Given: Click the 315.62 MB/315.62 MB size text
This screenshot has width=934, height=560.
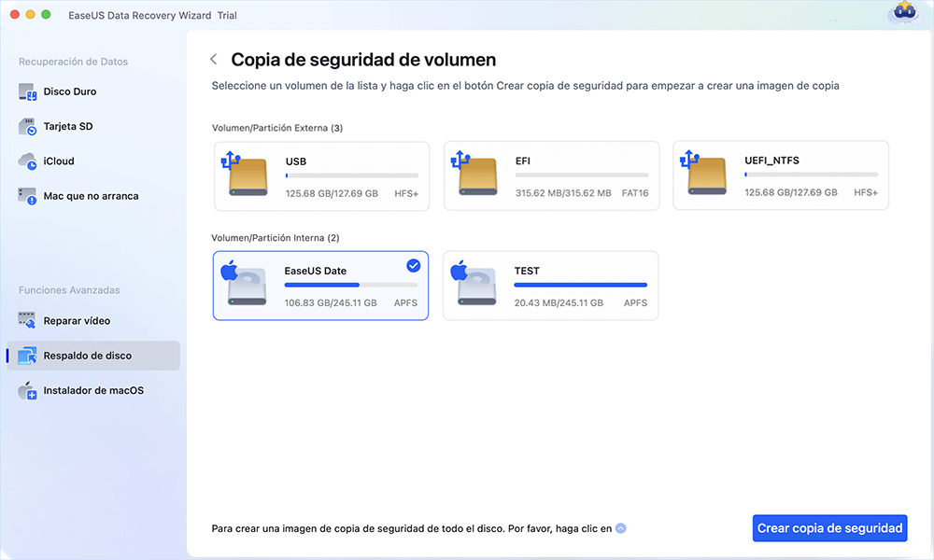Looking at the screenshot, I should pyautogui.click(x=563, y=193).
